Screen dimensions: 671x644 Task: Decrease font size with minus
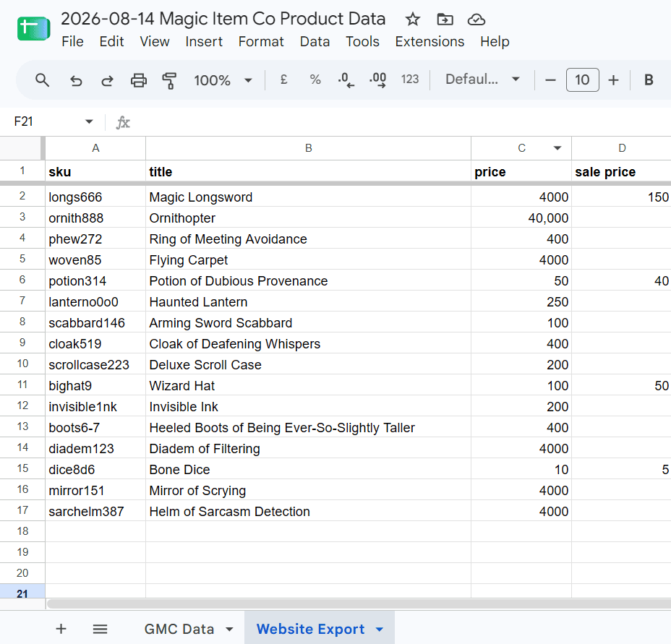coord(550,80)
